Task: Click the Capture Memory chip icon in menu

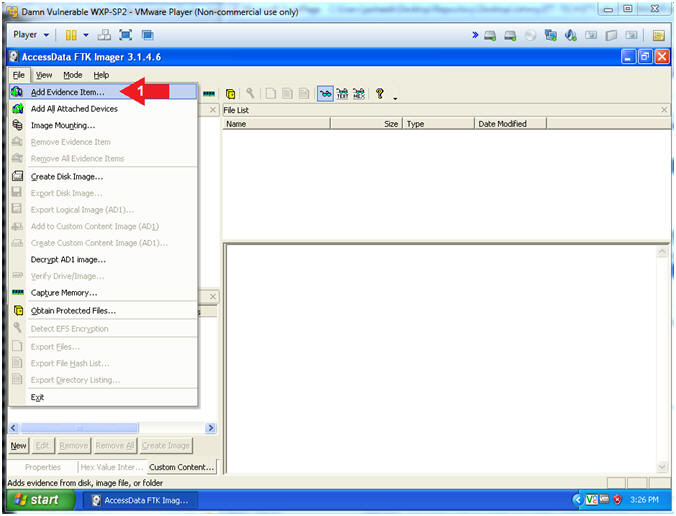Action: coord(18,292)
